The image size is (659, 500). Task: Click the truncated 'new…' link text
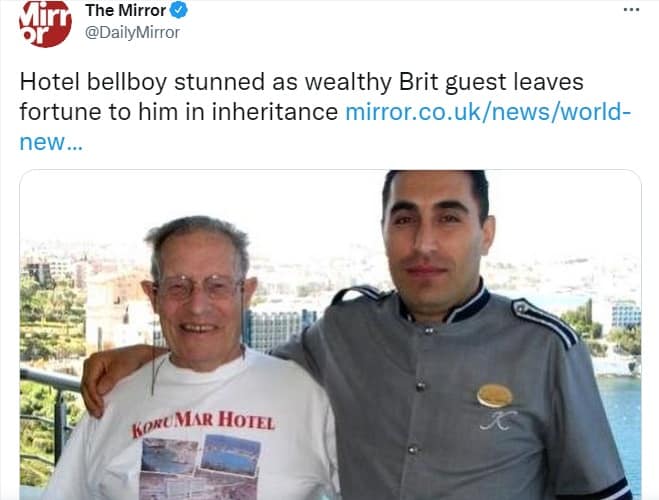[x=51, y=143]
